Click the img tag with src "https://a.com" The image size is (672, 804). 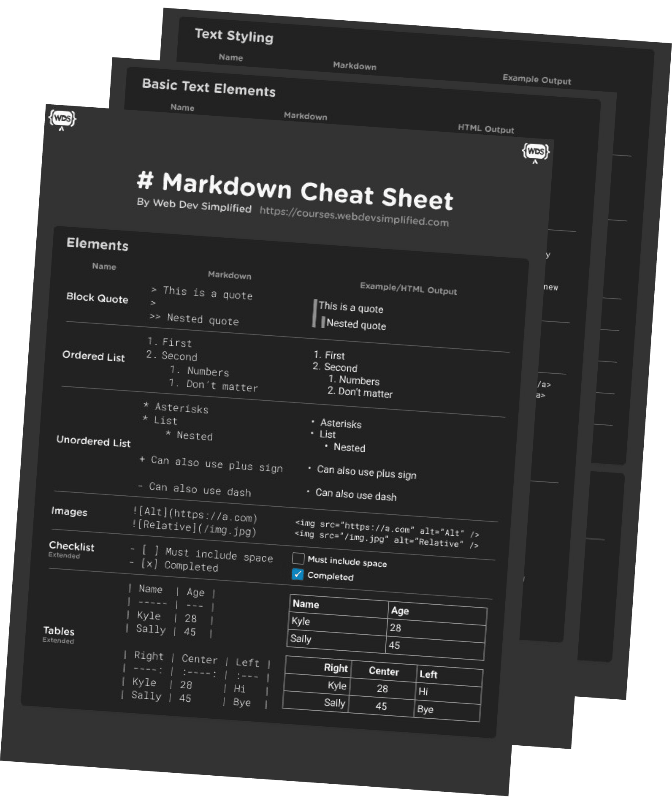coord(387,528)
